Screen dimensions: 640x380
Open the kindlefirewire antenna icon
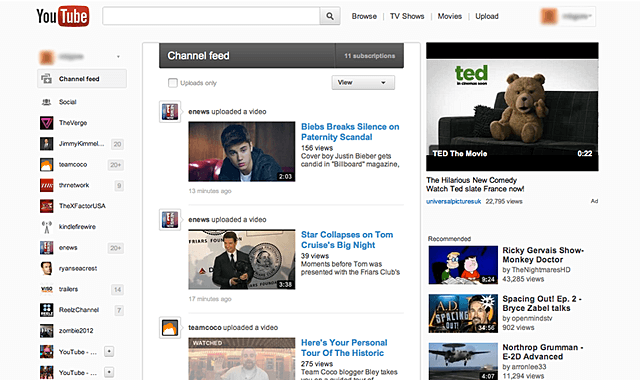point(47,227)
